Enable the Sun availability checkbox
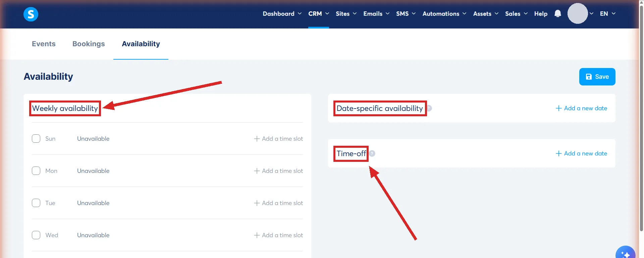This screenshot has width=644, height=258. tap(36, 139)
